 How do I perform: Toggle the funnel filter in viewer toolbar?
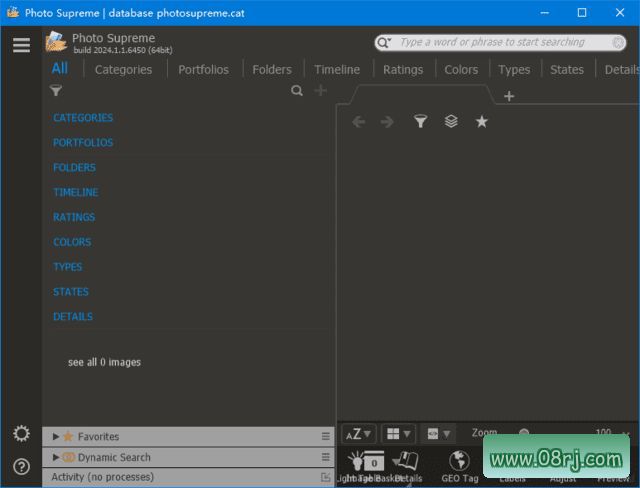(420, 121)
